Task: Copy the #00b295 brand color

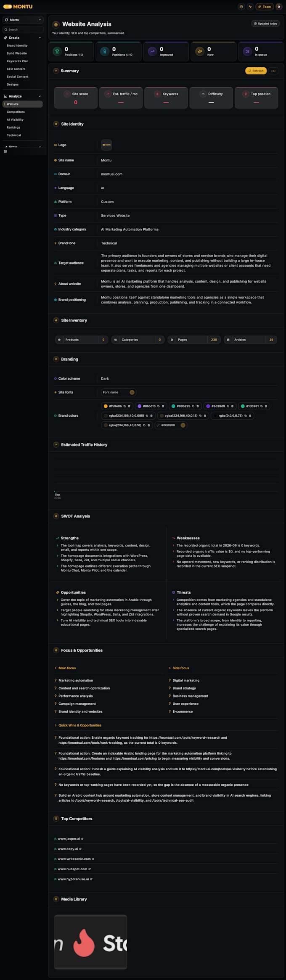Action: pyautogui.click(x=193, y=406)
